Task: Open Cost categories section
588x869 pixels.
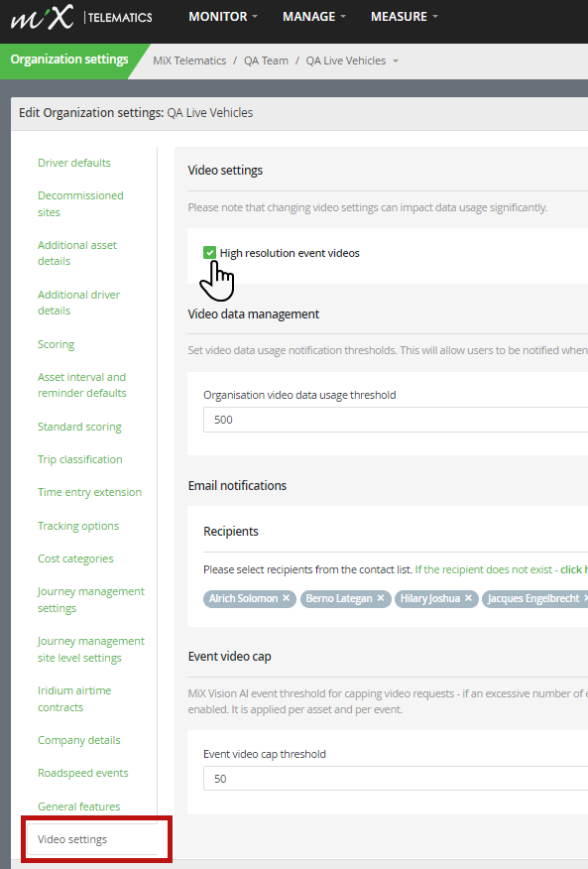Action: (75, 559)
